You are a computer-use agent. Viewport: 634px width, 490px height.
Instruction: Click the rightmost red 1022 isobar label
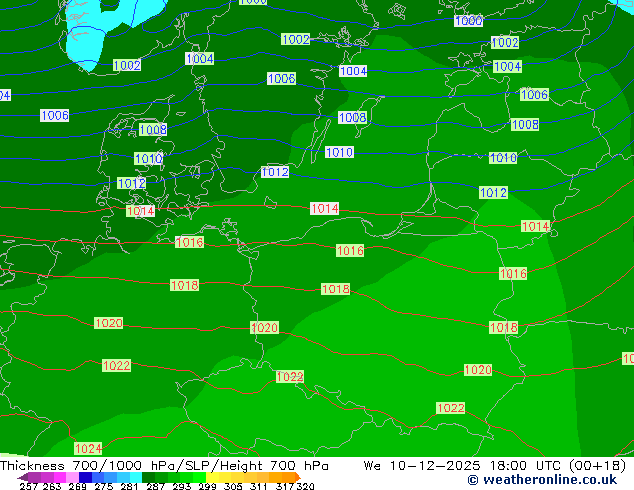[450, 408]
